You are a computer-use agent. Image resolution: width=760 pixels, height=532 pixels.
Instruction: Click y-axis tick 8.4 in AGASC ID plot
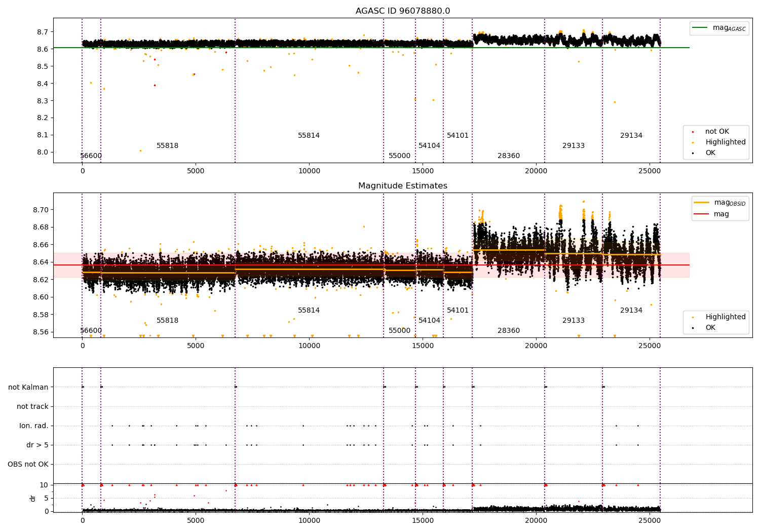(x=43, y=84)
